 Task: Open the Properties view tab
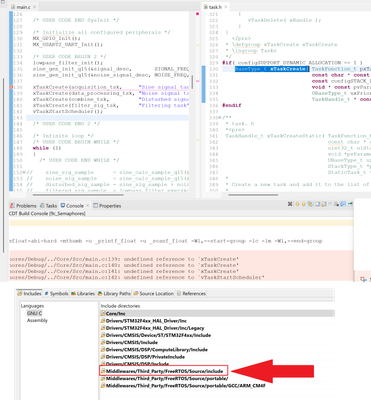pos(107,206)
